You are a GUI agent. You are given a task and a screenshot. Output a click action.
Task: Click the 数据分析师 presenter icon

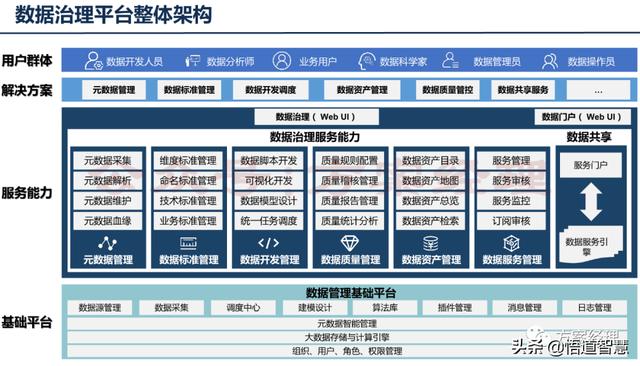tap(192, 61)
